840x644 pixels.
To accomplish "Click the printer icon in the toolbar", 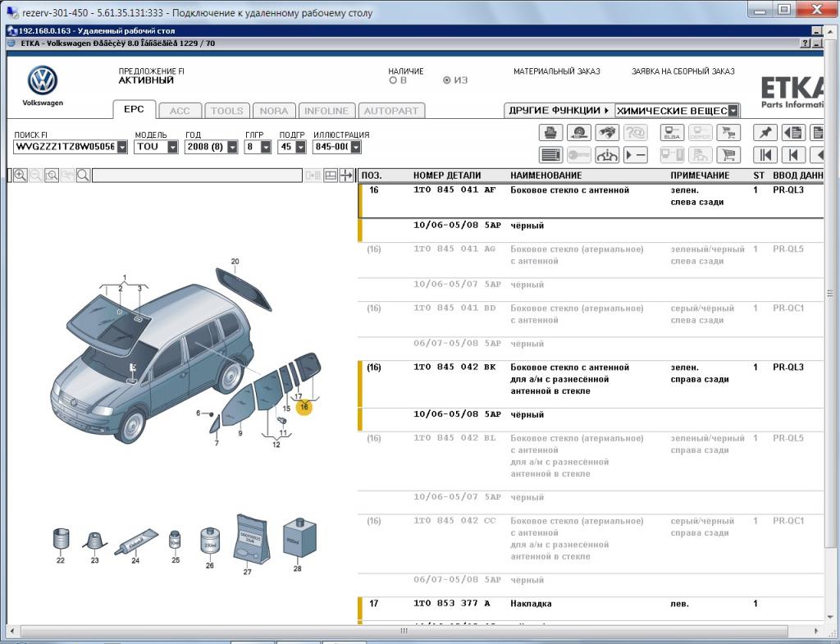I will coord(550,132).
